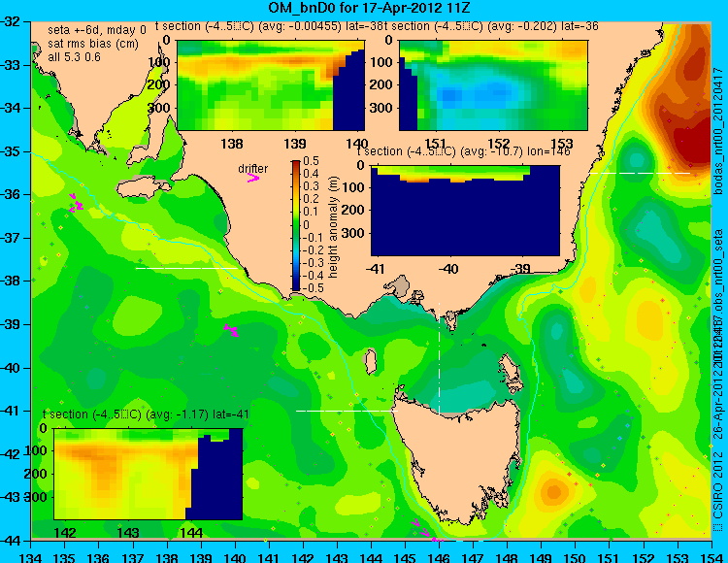Open the lat=-38 temperature section inset
Screen dimensions: 728x563
coord(271,85)
